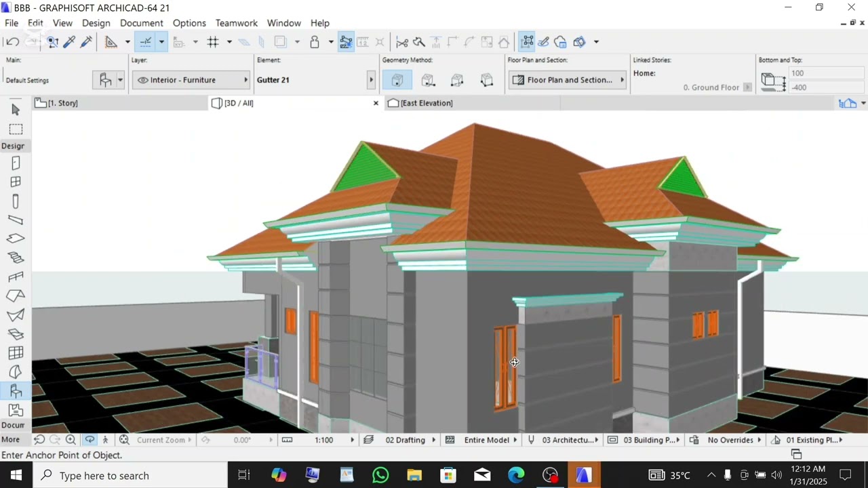Click the More button in the toolbox
Screen dimensions: 868x488
click(11, 440)
